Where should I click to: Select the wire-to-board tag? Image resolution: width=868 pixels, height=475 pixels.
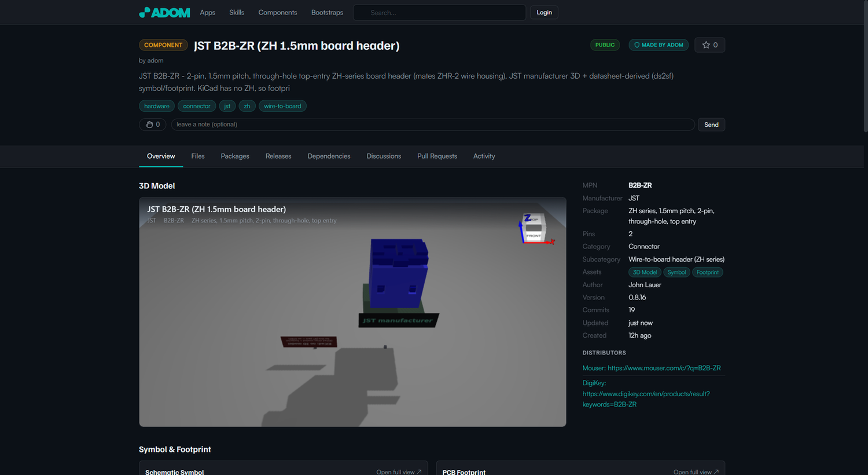click(282, 106)
